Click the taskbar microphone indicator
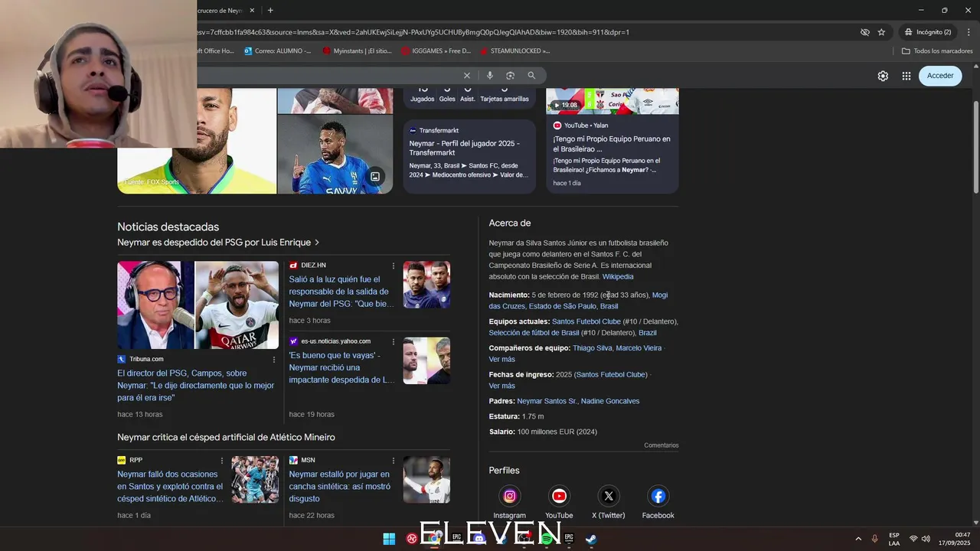The image size is (980, 551). (874, 539)
